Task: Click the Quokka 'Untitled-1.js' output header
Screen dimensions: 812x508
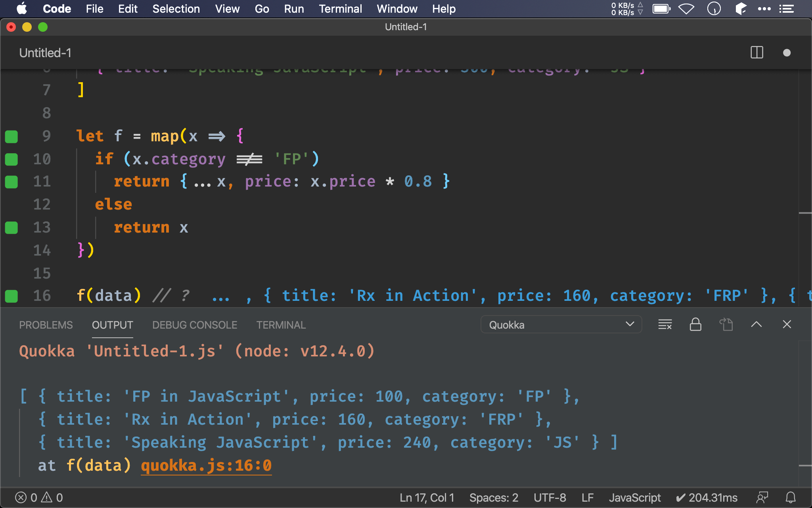Action: point(197,351)
